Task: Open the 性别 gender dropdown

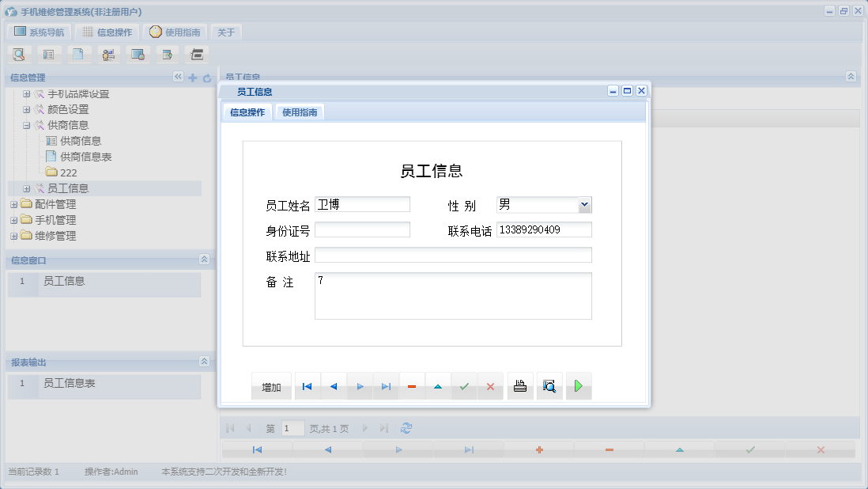Action: [584, 204]
